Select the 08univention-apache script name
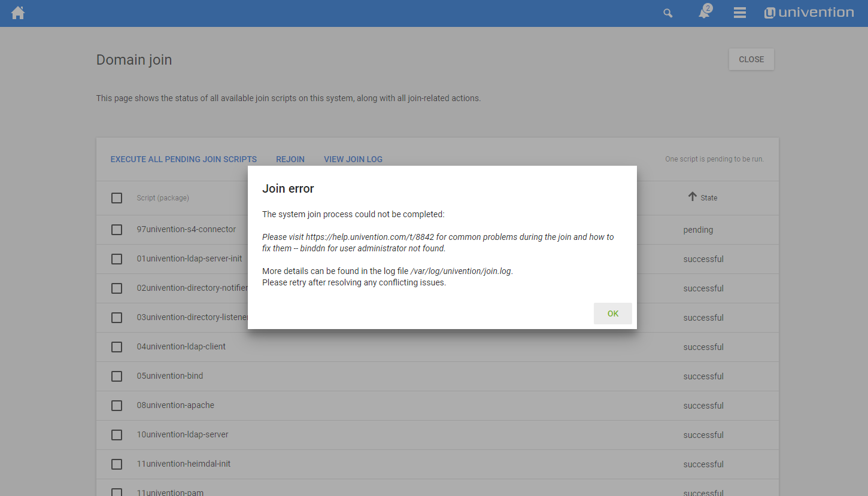The image size is (868, 496). [175, 405]
